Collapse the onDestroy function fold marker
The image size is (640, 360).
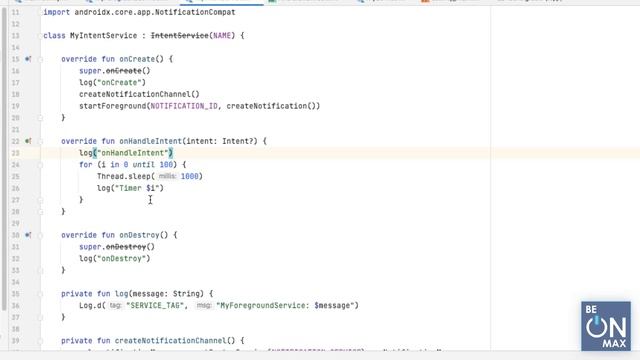(x=40, y=236)
